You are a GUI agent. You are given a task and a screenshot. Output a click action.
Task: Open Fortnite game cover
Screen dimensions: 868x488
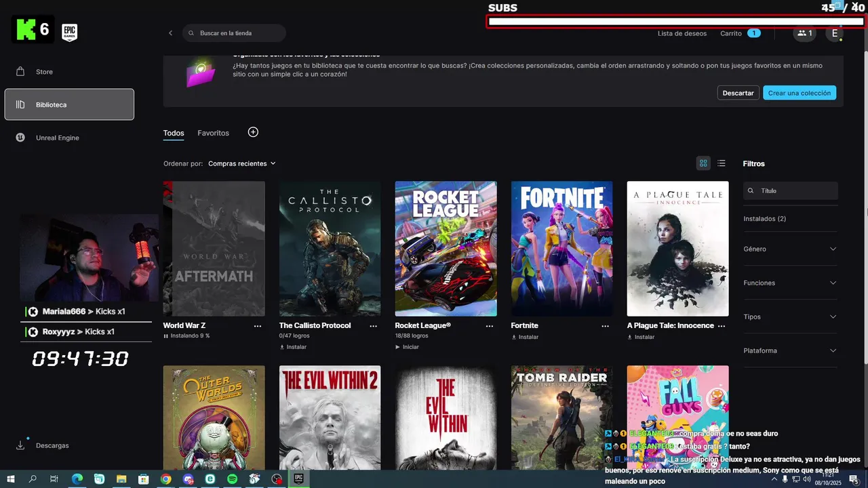[561, 249]
